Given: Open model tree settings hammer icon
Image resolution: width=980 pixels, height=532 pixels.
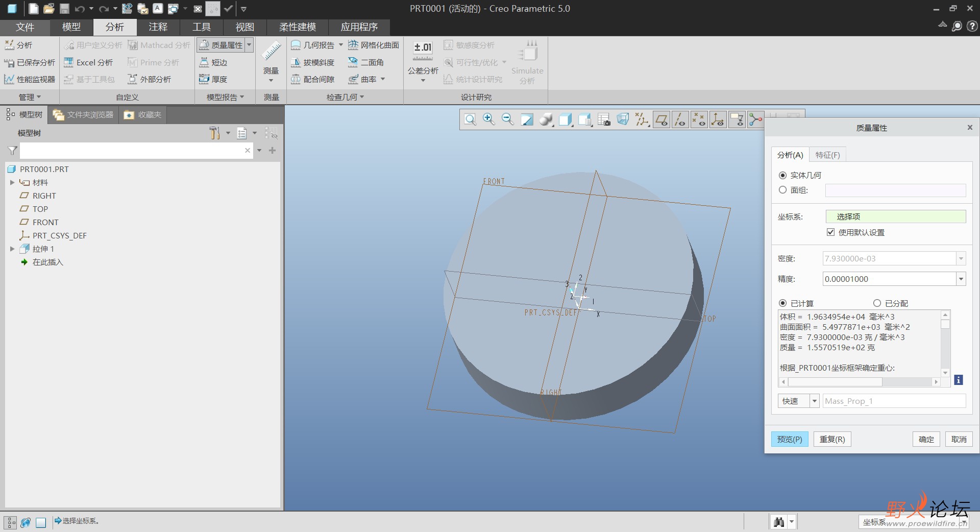Looking at the screenshot, I should [214, 133].
